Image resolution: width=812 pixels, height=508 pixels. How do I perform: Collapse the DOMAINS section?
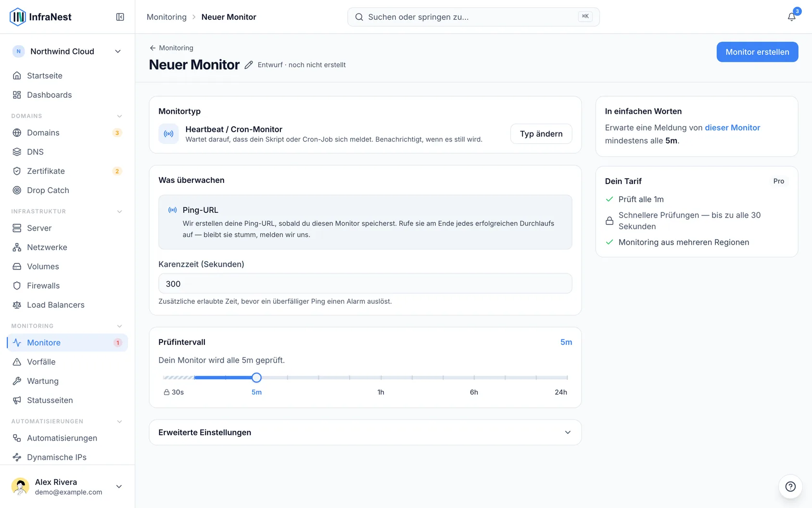(119, 116)
